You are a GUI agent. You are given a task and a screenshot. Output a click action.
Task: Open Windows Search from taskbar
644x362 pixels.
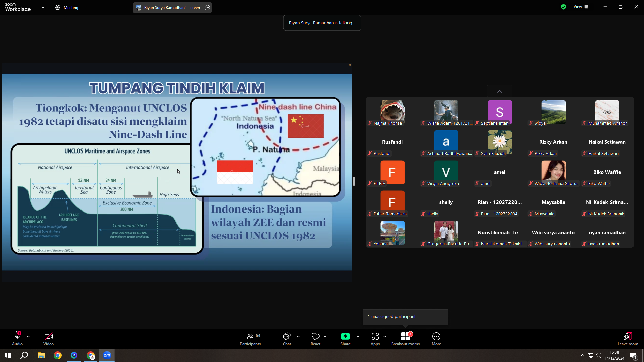pos(24,355)
